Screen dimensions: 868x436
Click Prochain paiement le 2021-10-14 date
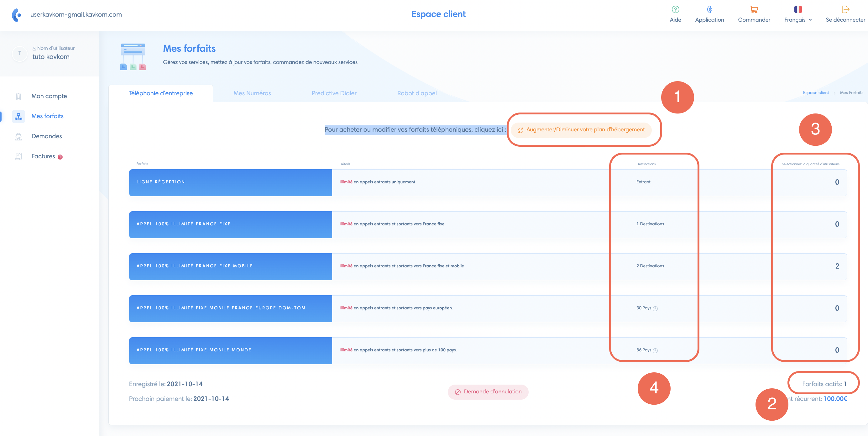point(179,399)
